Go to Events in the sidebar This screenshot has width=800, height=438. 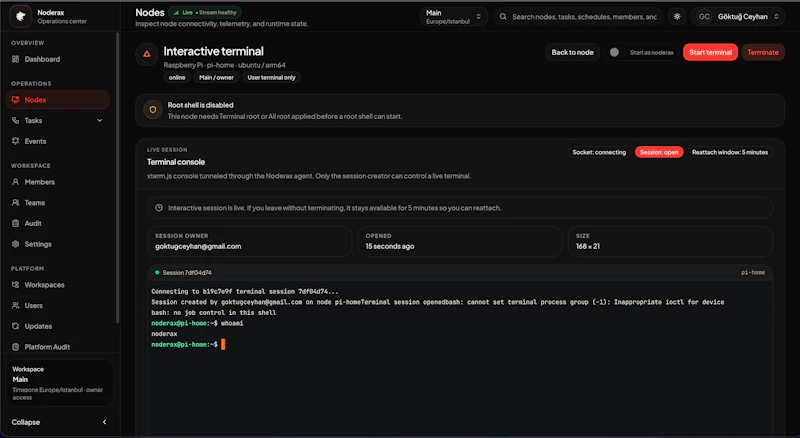click(58, 141)
